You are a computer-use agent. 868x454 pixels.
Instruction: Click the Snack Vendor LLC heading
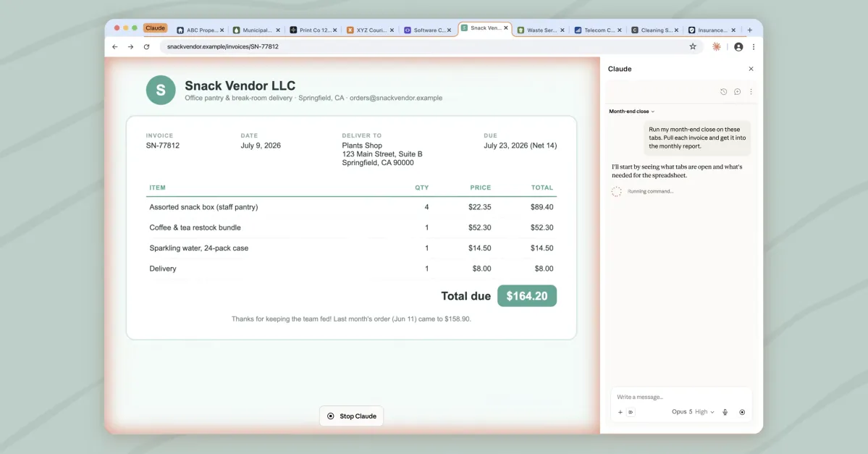240,86
